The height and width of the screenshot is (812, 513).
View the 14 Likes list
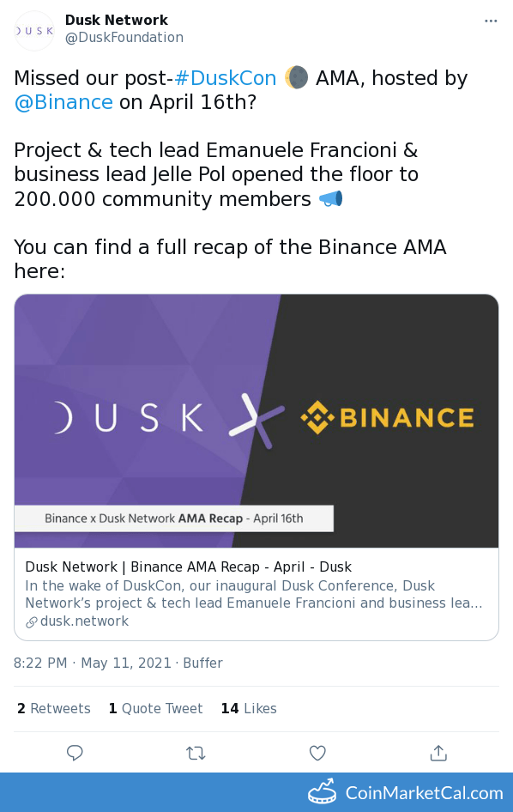click(249, 708)
